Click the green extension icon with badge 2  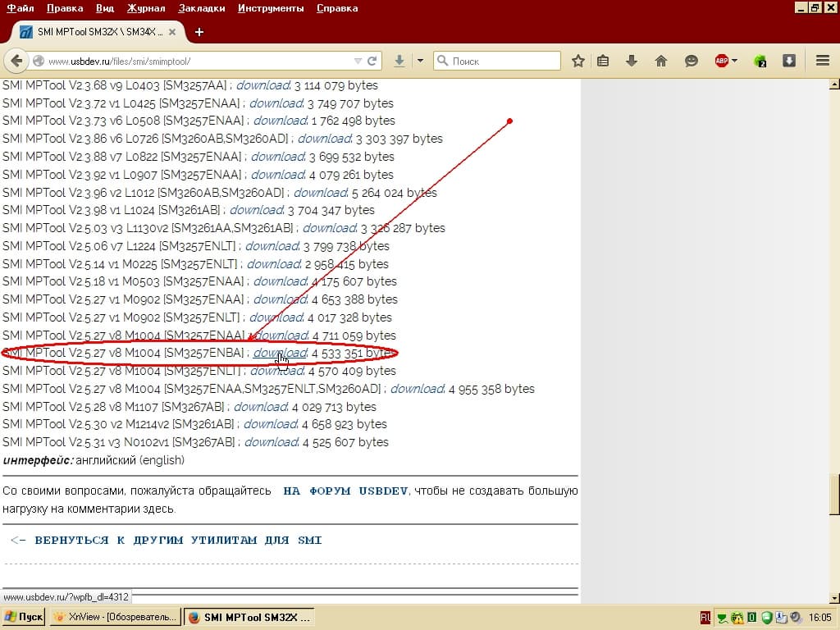coord(760,61)
